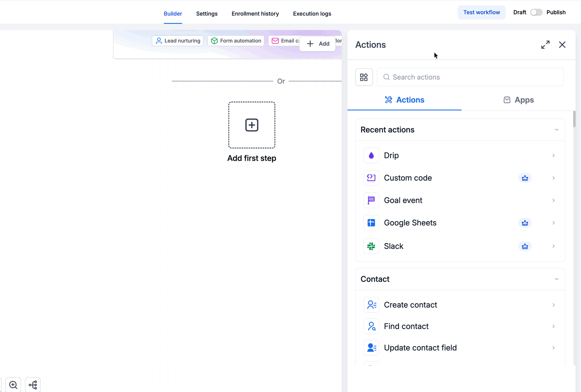Close the Actions panel
The height and width of the screenshot is (392, 581).
(562, 45)
